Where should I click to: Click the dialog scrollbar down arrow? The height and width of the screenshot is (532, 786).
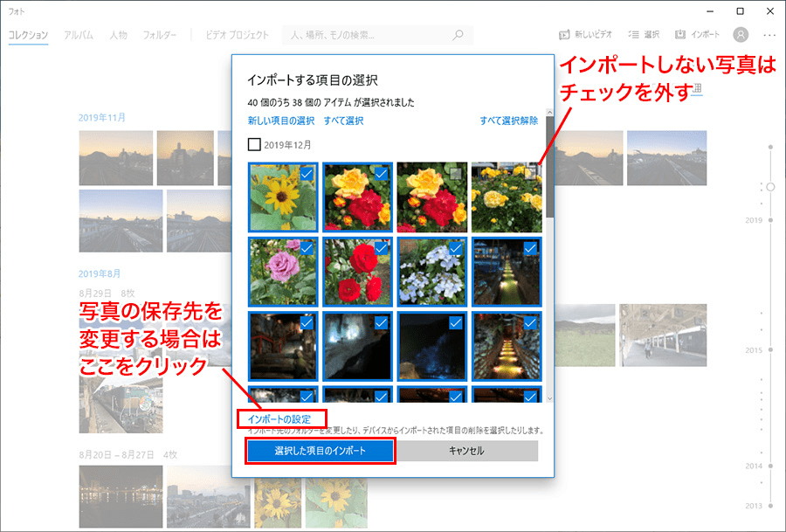pyautogui.click(x=549, y=398)
